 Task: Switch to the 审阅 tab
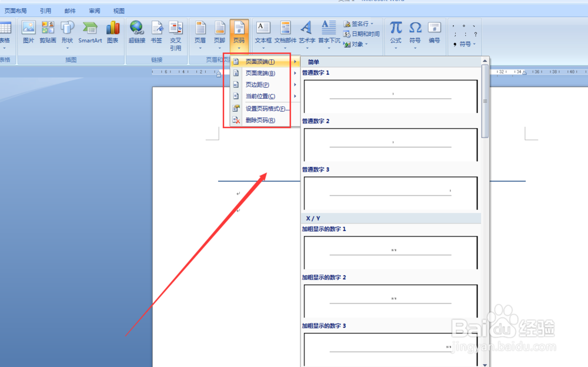point(95,11)
